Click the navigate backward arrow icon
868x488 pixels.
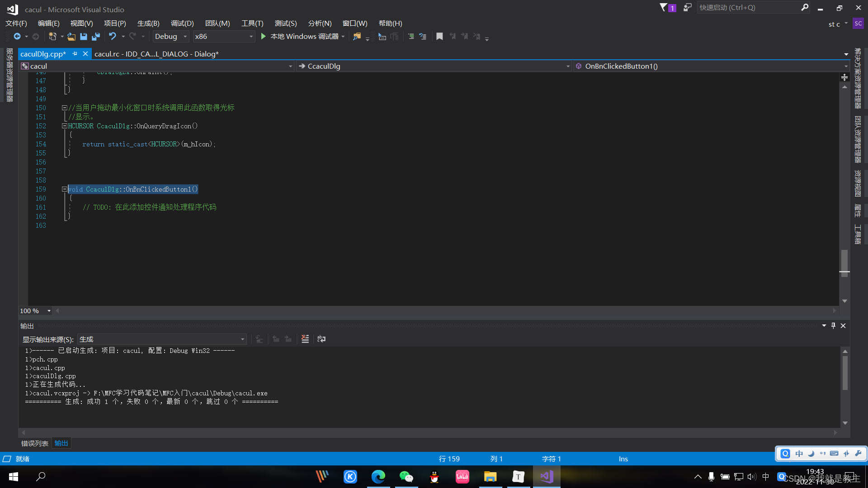(17, 37)
